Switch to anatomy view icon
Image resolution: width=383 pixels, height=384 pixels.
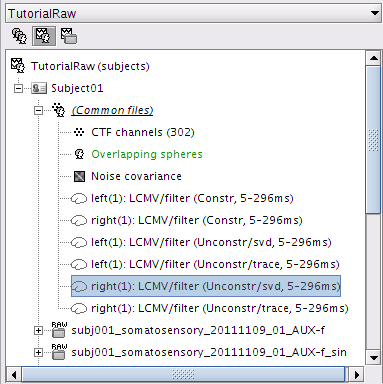(19, 36)
